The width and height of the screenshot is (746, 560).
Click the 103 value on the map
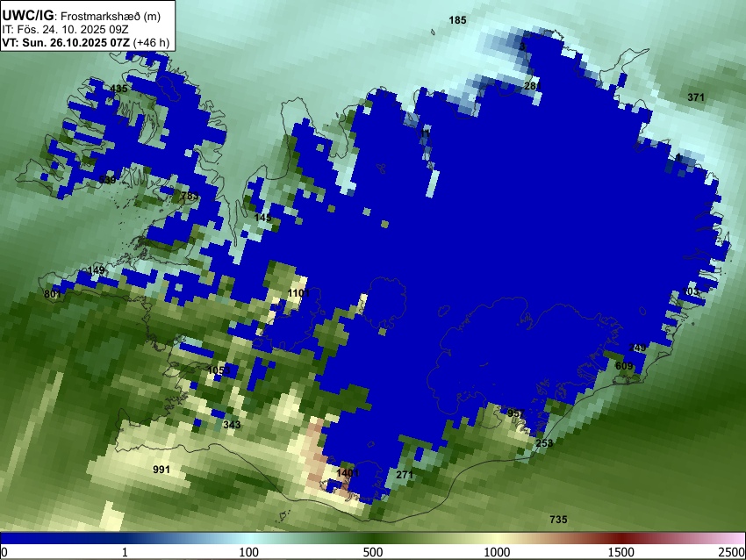(690, 291)
